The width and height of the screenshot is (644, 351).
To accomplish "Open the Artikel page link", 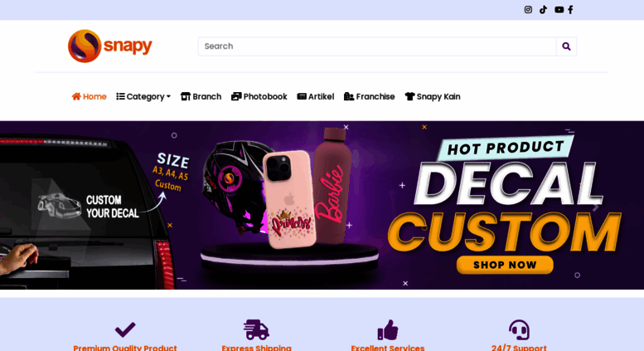I will coord(316,96).
